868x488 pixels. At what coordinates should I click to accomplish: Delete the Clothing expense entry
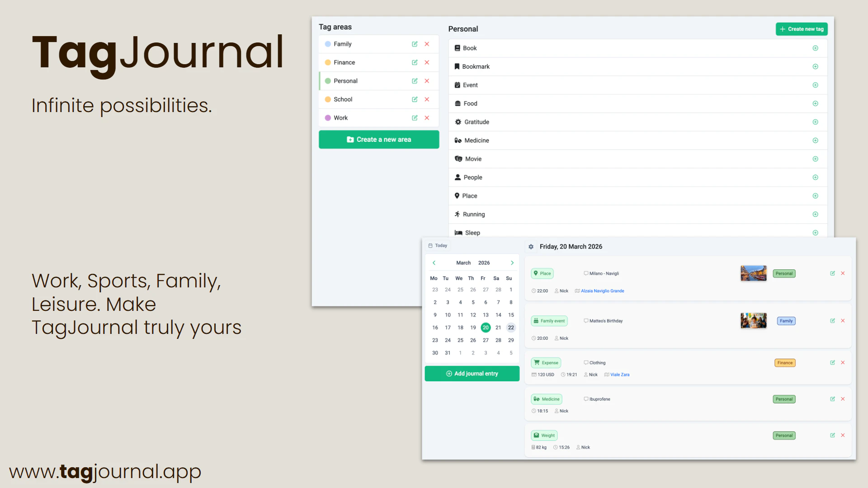coord(843,363)
